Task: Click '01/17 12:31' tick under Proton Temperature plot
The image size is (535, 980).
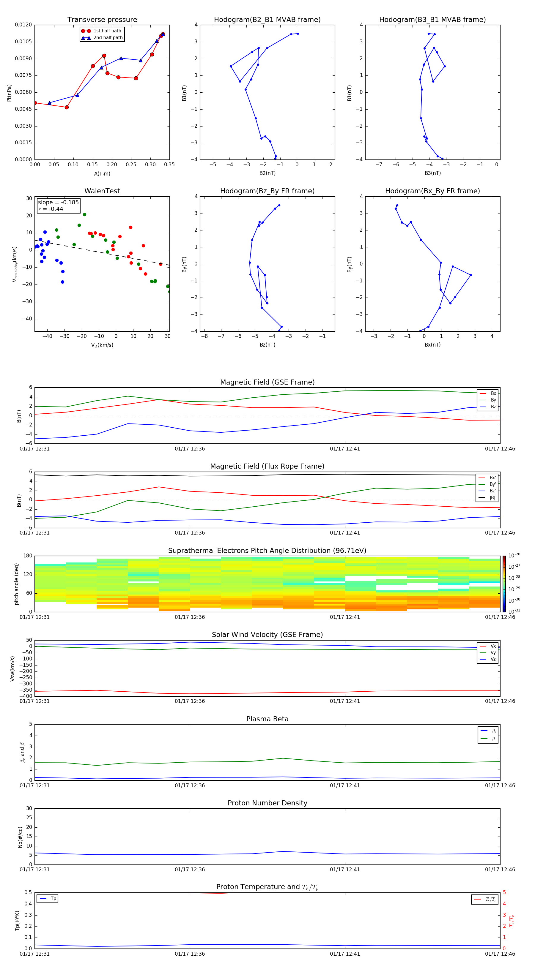Action: (x=35, y=954)
